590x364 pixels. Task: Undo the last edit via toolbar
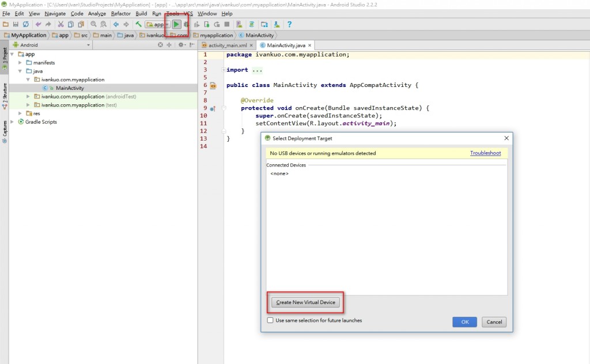coord(38,24)
